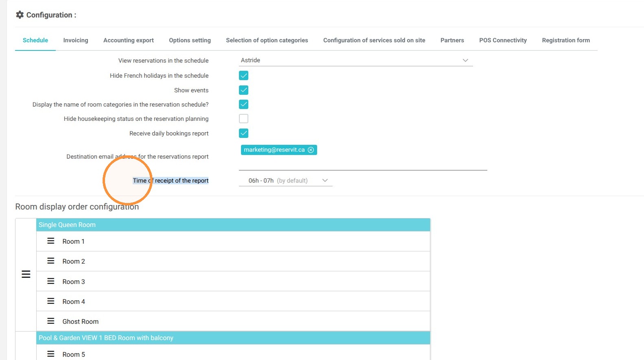644x360 pixels.
Task: Click the Room display order configuration heading
Action: 77,207
